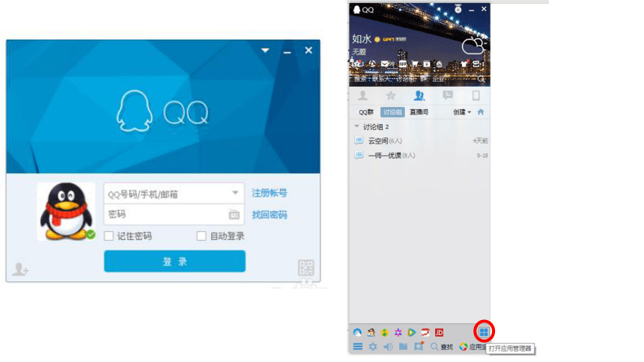Screen dimensions: 644x362
Task: Select the 直播间 sub-tab
Action: pyautogui.click(x=419, y=112)
